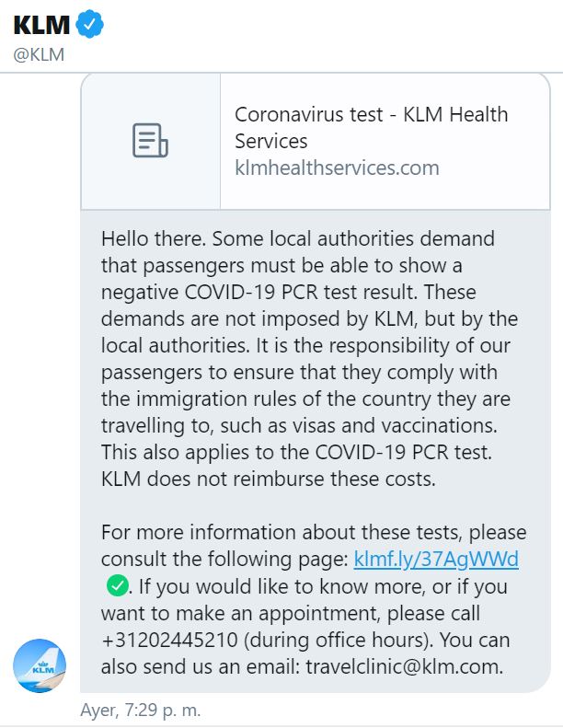This screenshot has width=563, height=728.
Task: Click the phone number +31202445210
Action: click(x=169, y=640)
